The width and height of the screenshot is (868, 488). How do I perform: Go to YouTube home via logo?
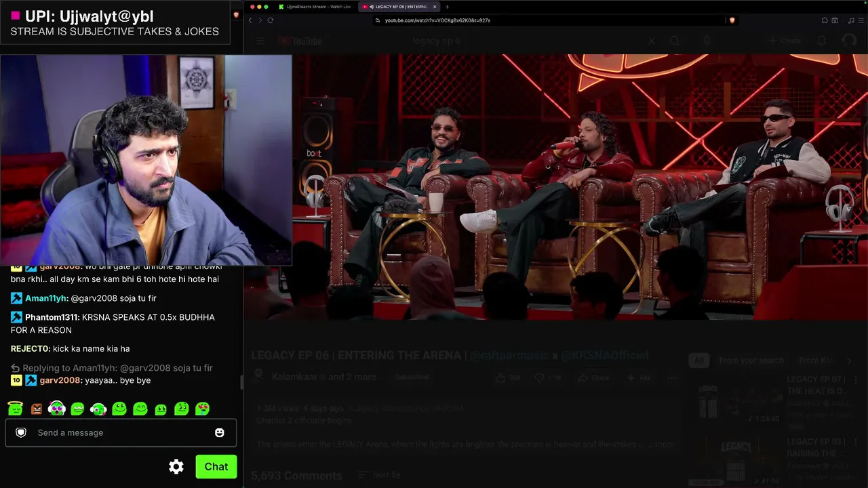(300, 41)
